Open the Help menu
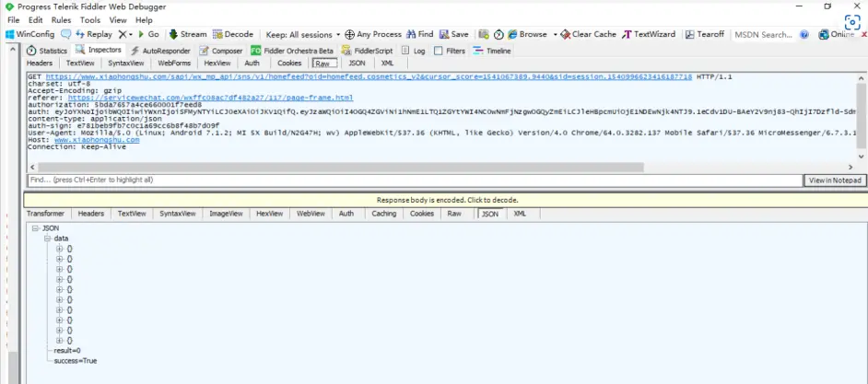This screenshot has height=384, width=868. pyautogui.click(x=144, y=20)
